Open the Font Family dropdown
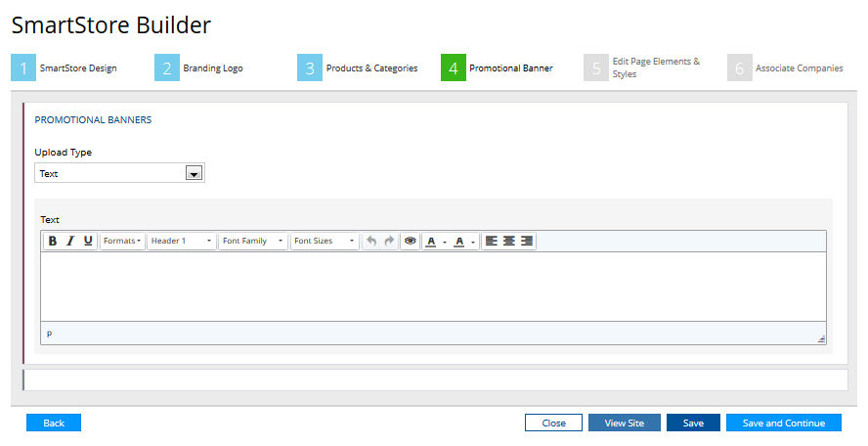The width and height of the screenshot is (868, 446). (x=252, y=241)
